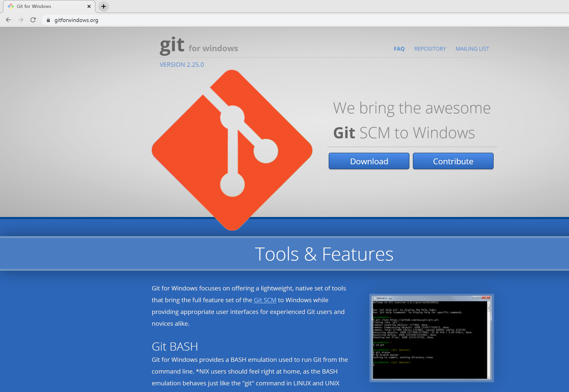Click the browser back arrow
Screen dimensions: 569x392
pyautogui.click(x=8, y=20)
